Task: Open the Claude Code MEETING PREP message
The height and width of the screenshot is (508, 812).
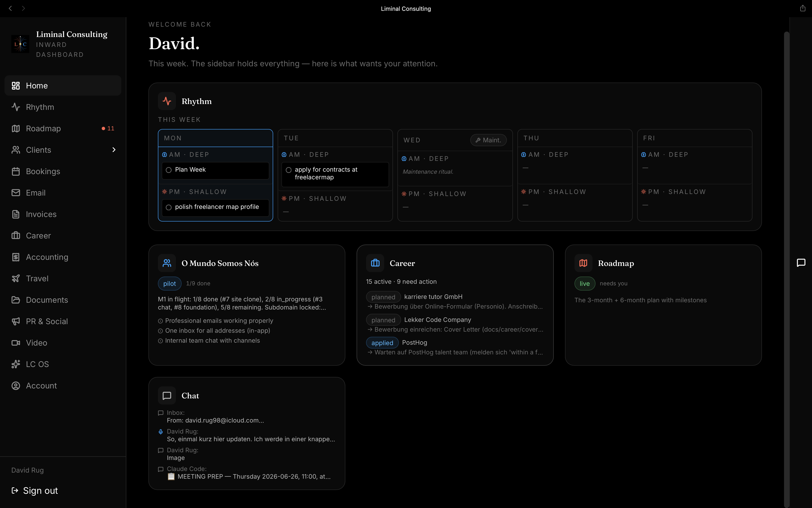Action: click(x=247, y=473)
